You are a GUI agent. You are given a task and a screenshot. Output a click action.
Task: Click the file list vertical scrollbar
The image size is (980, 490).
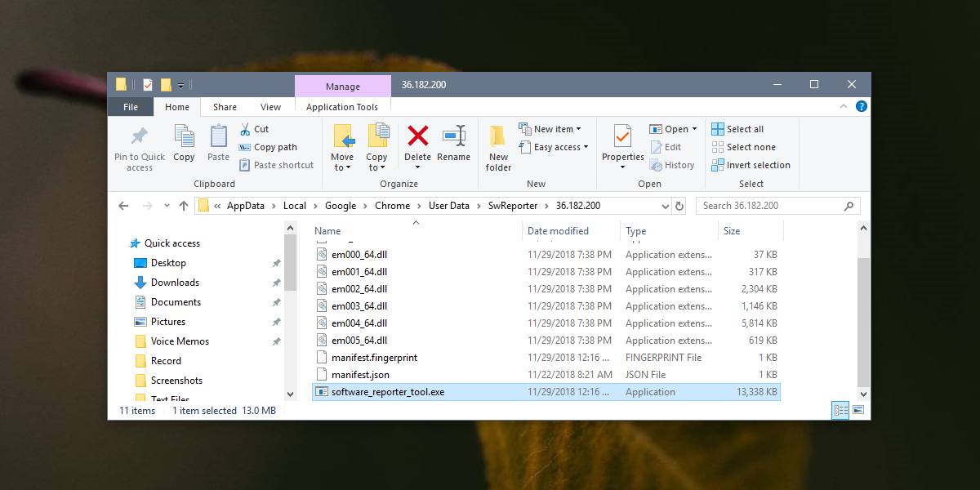(x=864, y=323)
